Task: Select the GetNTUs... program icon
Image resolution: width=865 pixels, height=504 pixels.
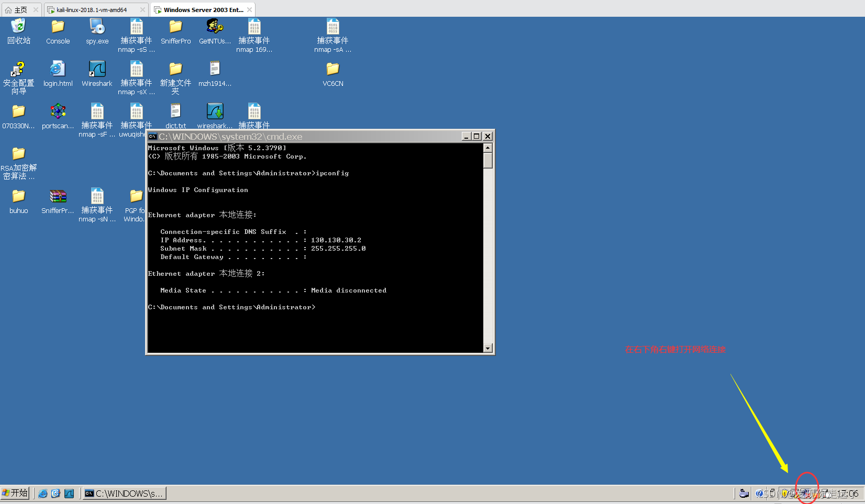Action: 215,31
